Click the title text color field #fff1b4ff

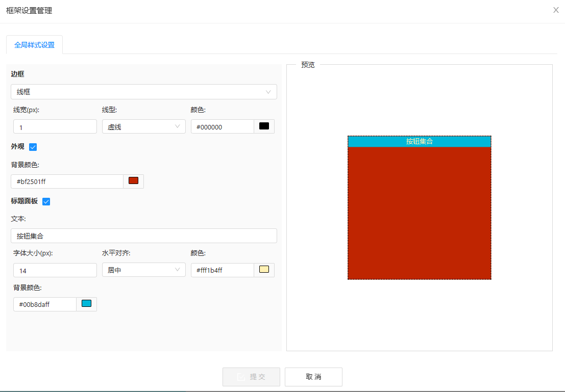223,270
